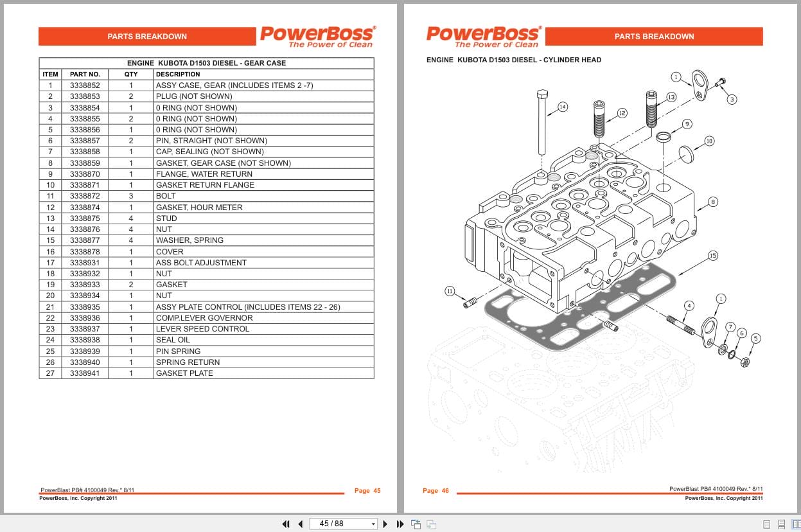The image size is (801, 532).
Task: Click the left page PARTS BREAKDOWN banner
Action: pos(147,37)
